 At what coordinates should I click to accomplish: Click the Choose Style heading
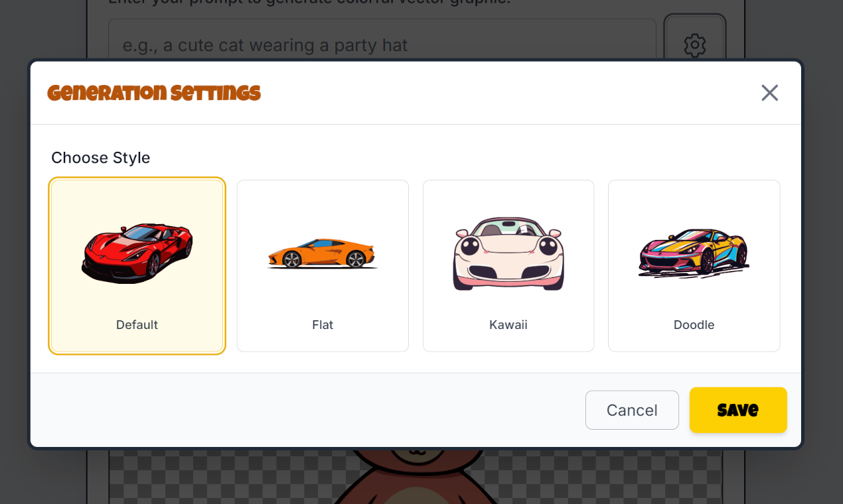pos(101,158)
